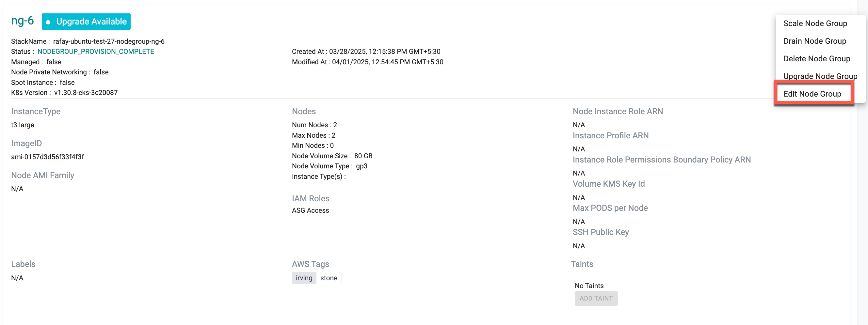This screenshot has height=325, width=868.
Task: Click the ADD TAINT button
Action: [x=596, y=298]
